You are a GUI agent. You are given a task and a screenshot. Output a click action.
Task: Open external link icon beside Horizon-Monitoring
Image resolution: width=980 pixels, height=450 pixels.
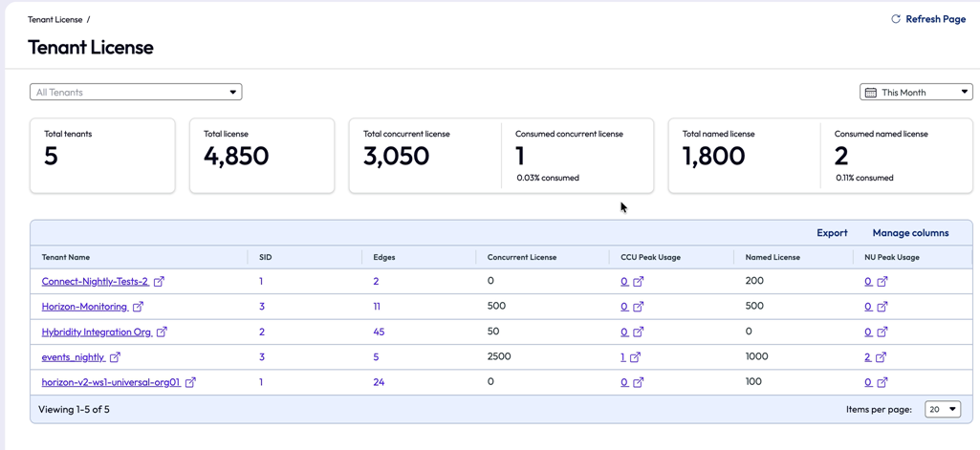pos(138,307)
